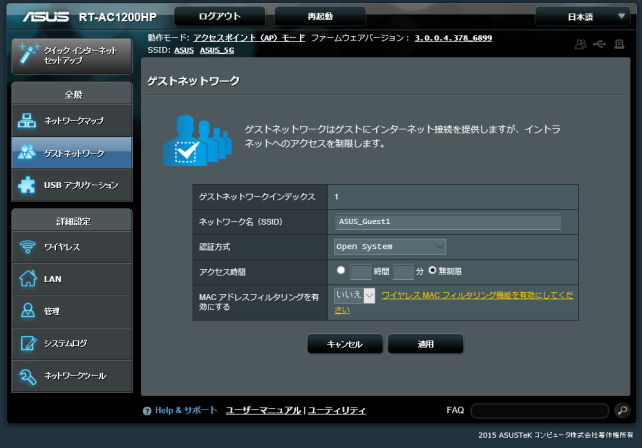The width and height of the screenshot is (642, 448).
Task: Open ワイヤレス menu item
Action: pos(72,247)
